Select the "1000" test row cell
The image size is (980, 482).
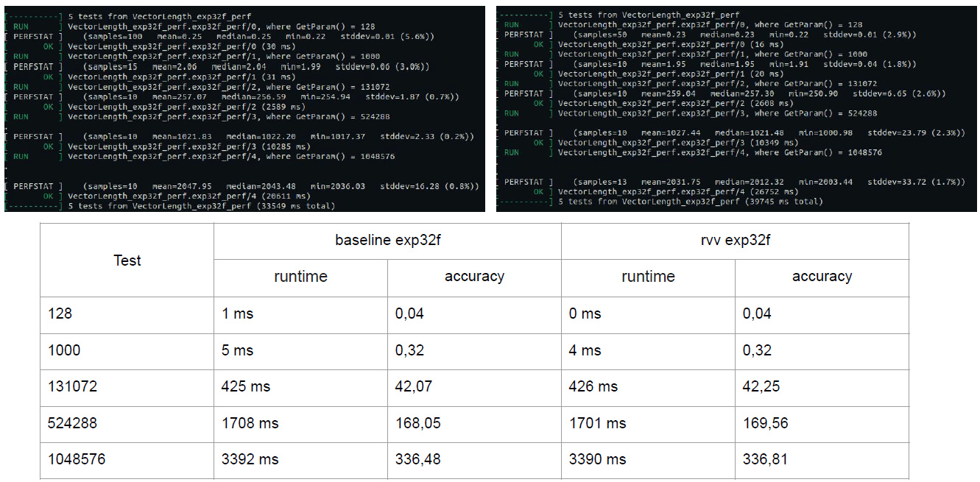click(x=127, y=350)
